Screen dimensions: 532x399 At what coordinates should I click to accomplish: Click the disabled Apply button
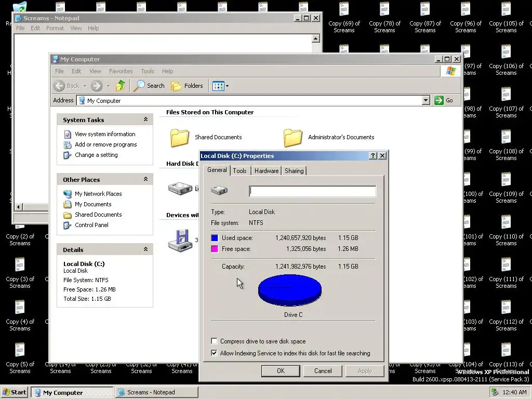tap(365, 371)
